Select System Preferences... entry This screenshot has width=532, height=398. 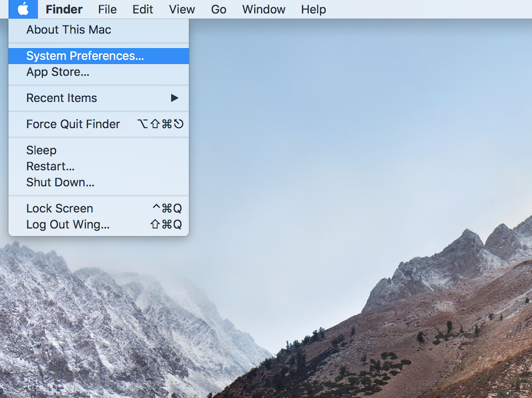coord(99,56)
